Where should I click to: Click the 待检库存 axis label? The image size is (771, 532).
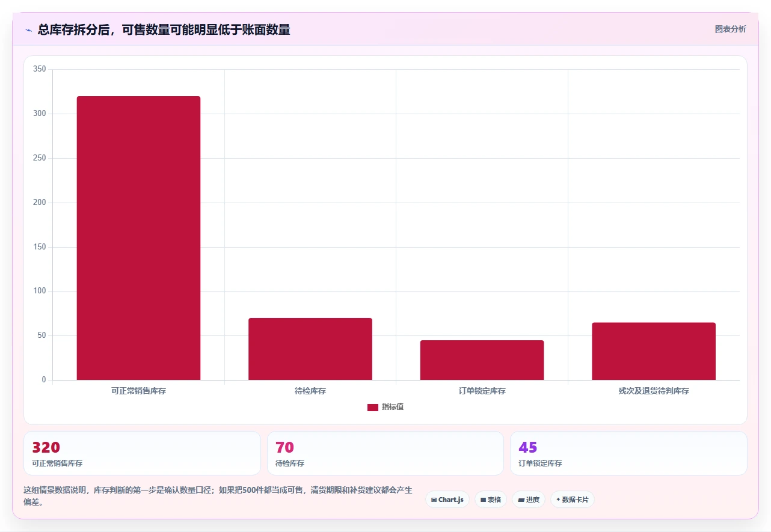pos(310,391)
